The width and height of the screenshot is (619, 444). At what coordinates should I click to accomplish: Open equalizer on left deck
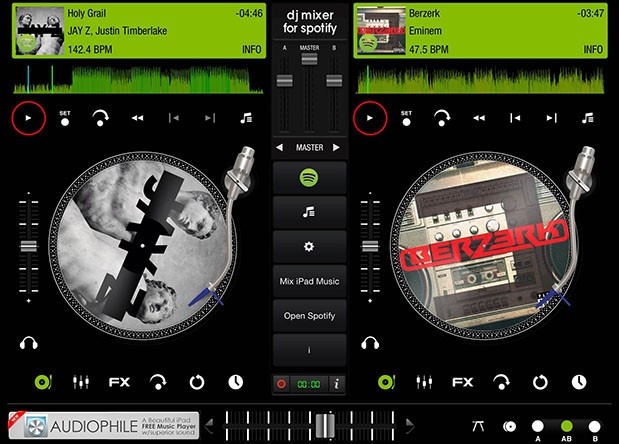(81, 382)
